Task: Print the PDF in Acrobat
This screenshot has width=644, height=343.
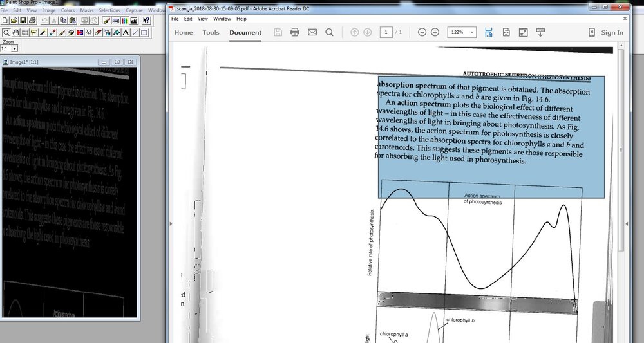Action: (x=294, y=32)
